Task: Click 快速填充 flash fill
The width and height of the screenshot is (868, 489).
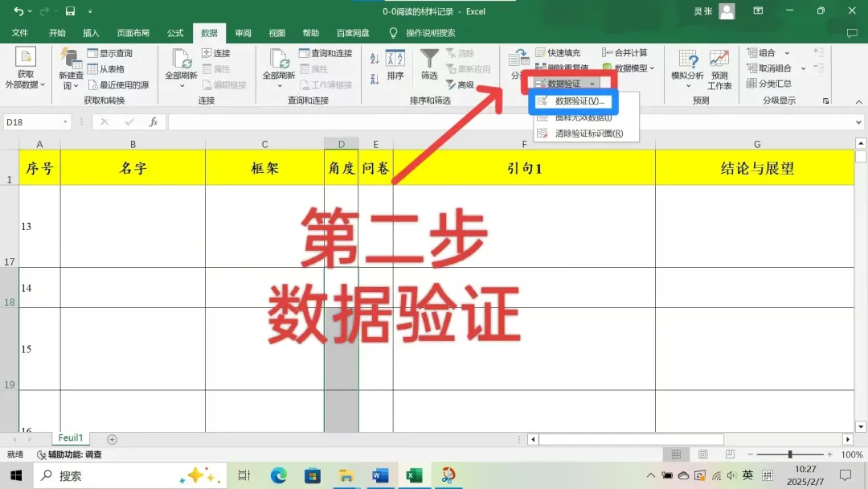Action: point(558,52)
